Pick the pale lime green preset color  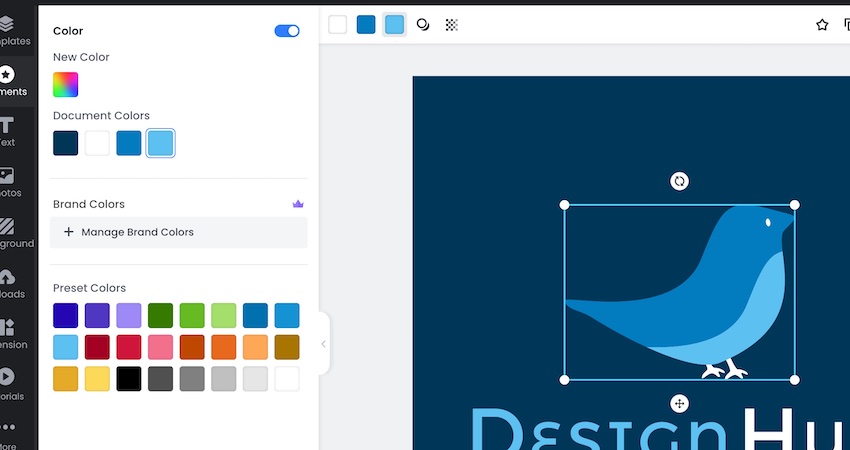pyautogui.click(x=223, y=316)
